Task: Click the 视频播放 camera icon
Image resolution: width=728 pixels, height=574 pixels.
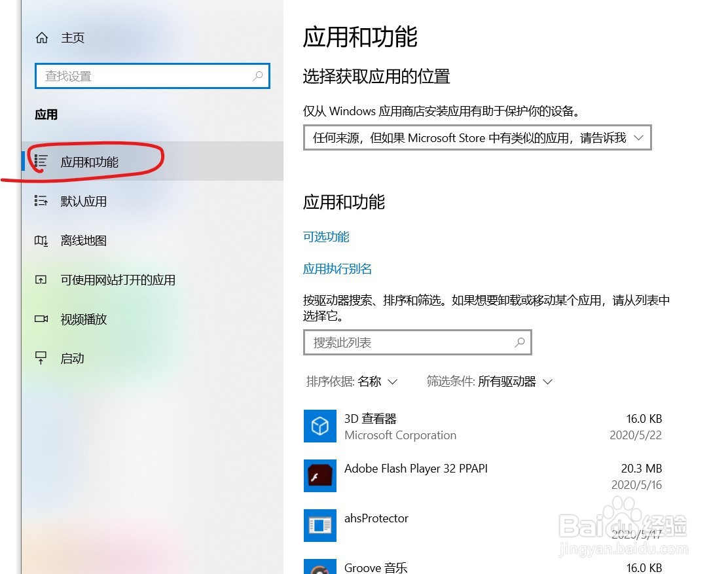Action: (41, 319)
